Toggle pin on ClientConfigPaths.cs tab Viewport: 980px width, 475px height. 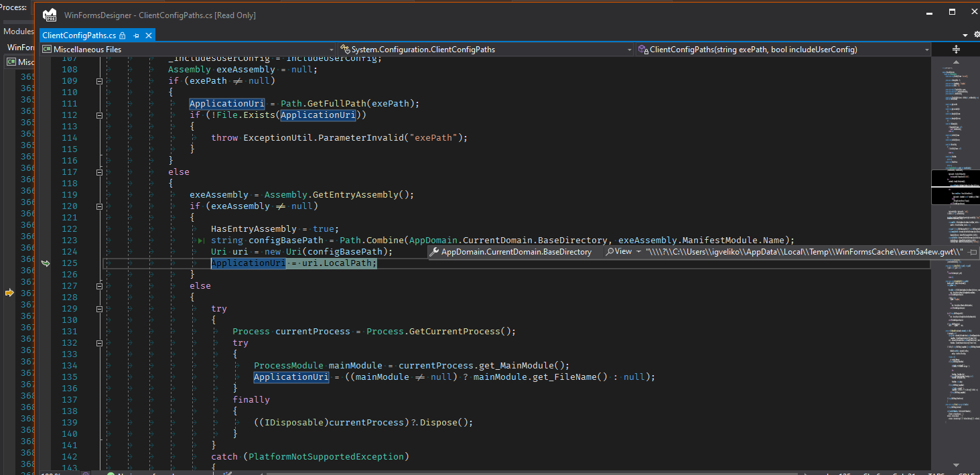point(136,36)
